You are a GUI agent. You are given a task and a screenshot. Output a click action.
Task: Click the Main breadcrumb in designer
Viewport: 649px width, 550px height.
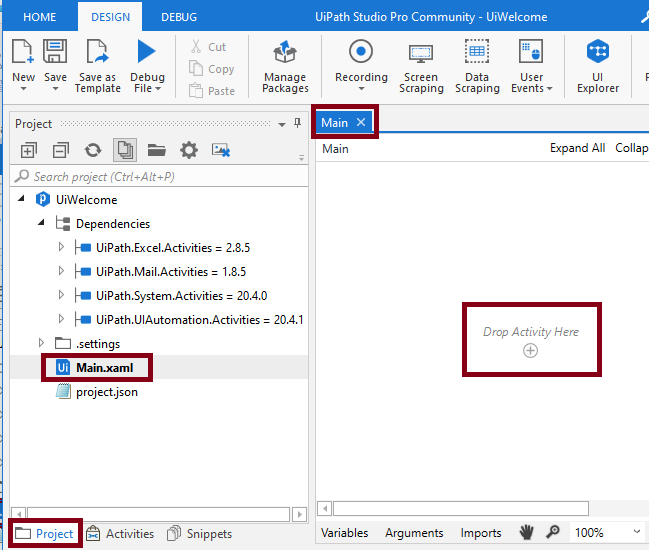click(x=335, y=149)
